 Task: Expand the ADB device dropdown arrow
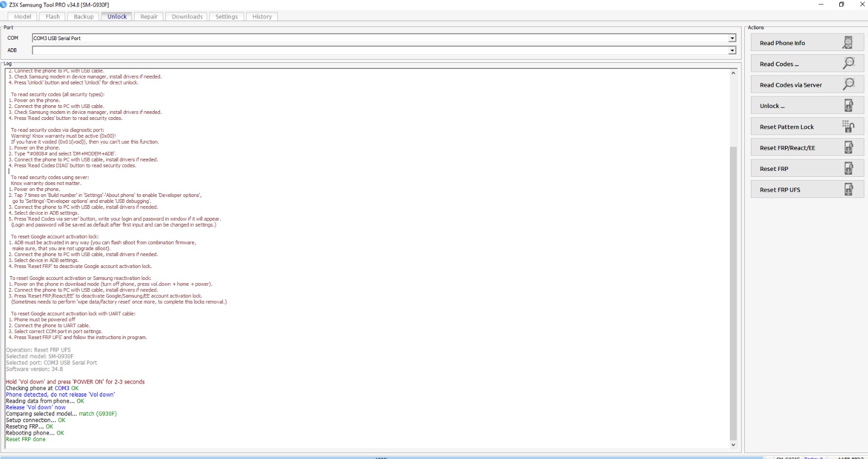pyautogui.click(x=732, y=50)
